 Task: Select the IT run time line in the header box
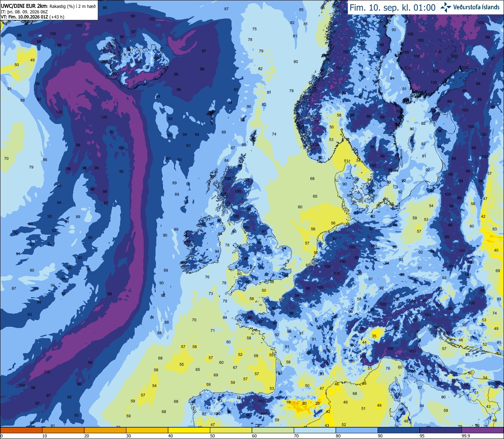[24, 12]
